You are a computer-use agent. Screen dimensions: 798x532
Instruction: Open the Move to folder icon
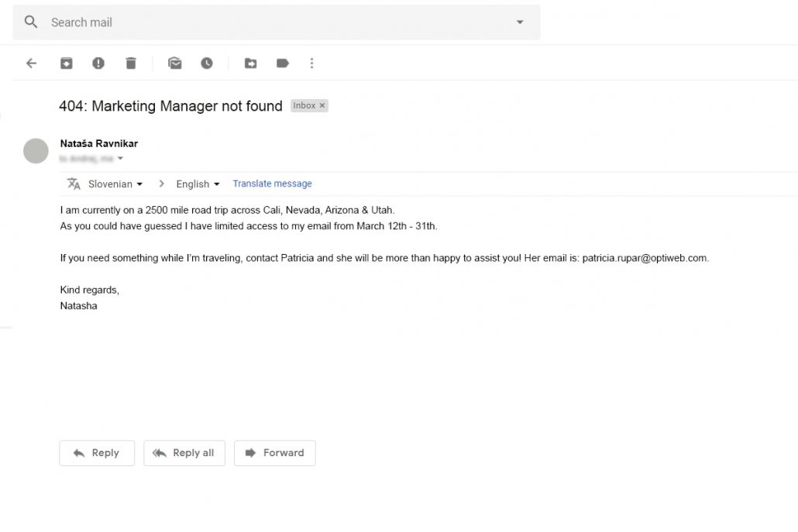pos(250,63)
